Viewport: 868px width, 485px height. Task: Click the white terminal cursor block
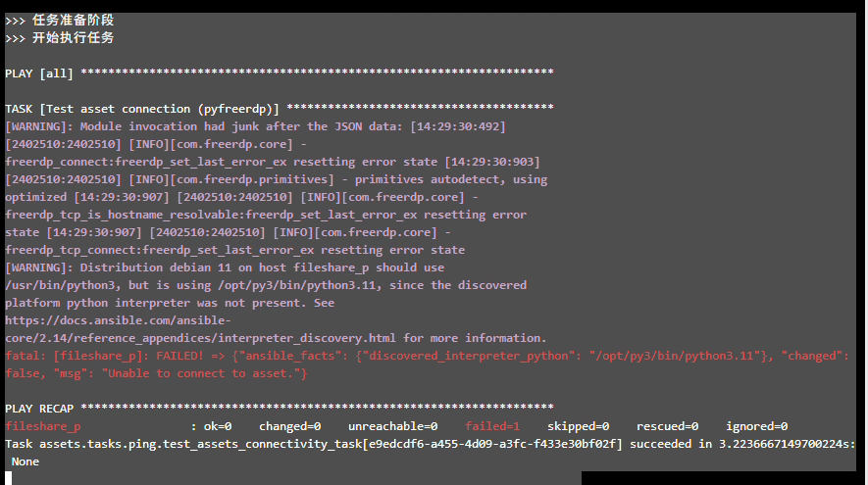click(x=9, y=478)
